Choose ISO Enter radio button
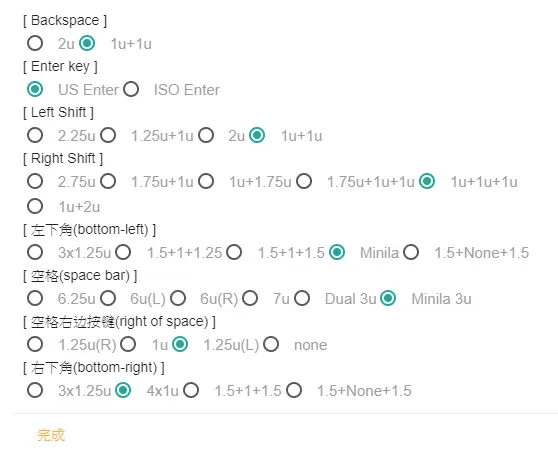Image resolution: width=558 pixels, height=453 pixels. point(131,89)
